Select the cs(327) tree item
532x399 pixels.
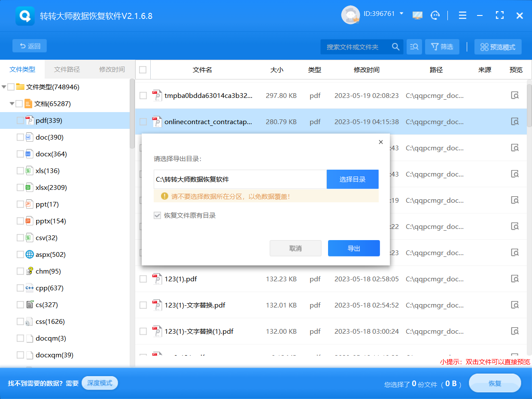pyautogui.click(x=46, y=305)
